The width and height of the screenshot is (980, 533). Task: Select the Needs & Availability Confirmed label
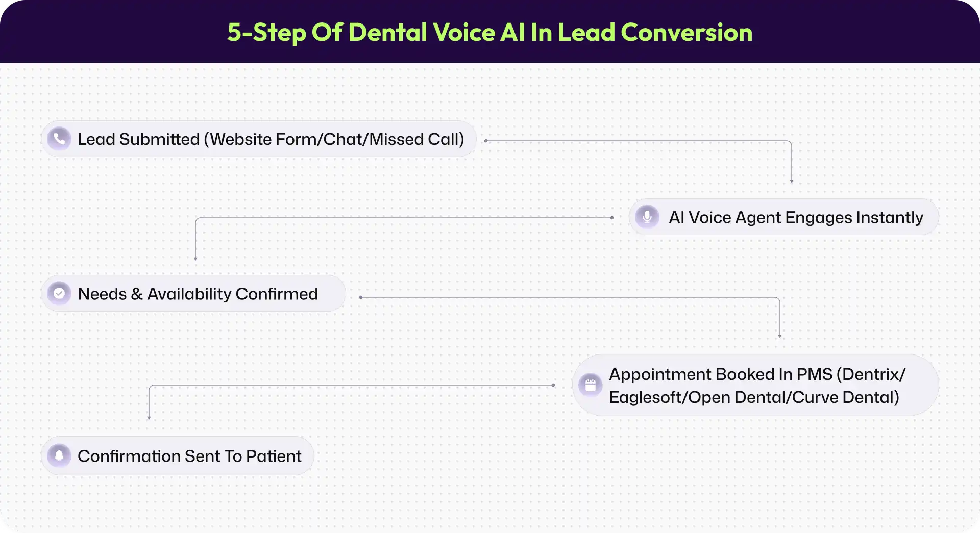coord(198,294)
